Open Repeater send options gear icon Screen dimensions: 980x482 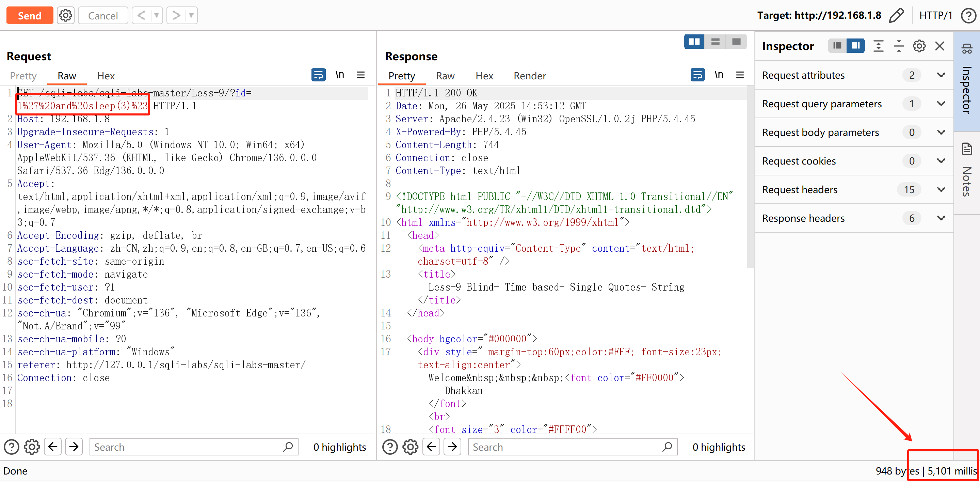65,15
